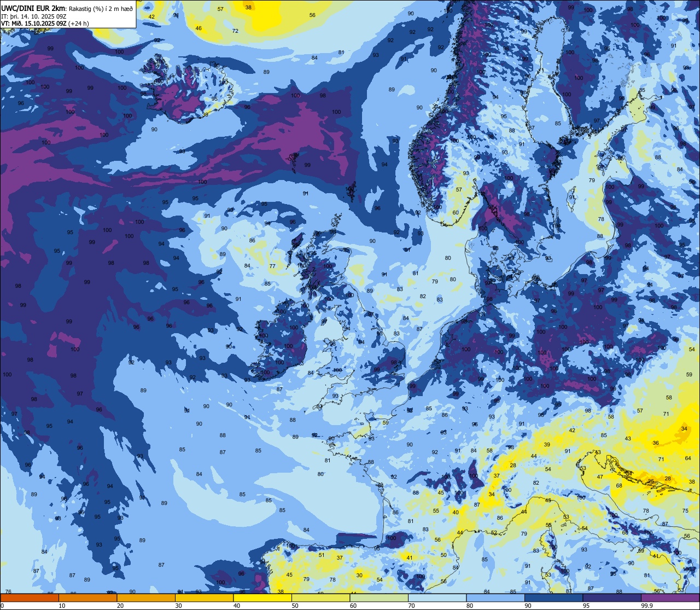700x610 pixels.
Task: Click the '10' legend scale label
Action: (x=62, y=606)
